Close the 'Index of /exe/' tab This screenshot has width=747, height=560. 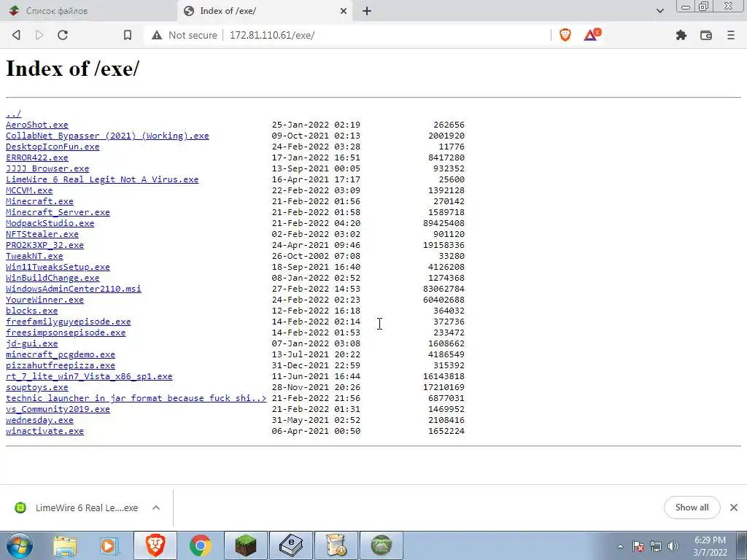[x=343, y=11]
